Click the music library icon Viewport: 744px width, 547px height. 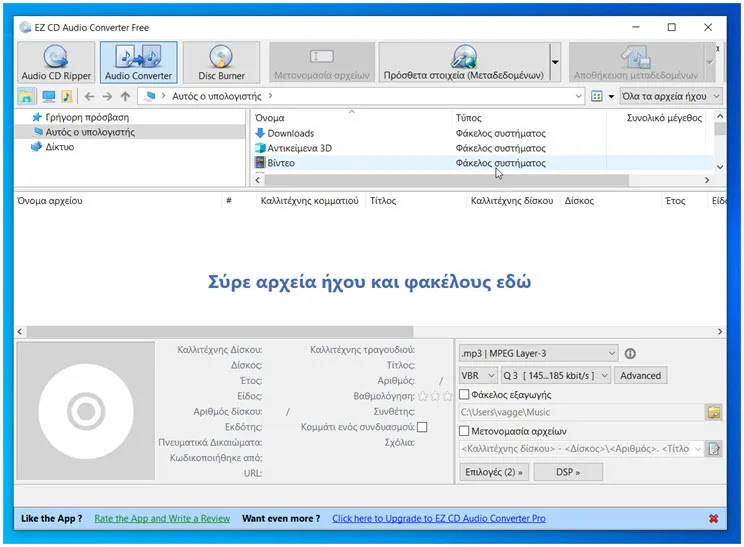[67, 96]
